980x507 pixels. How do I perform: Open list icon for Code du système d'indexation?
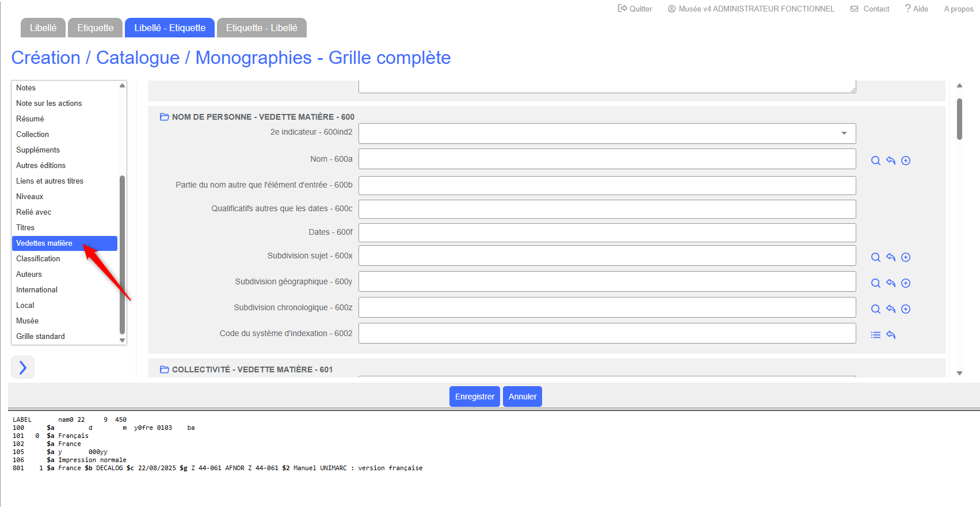(x=875, y=335)
